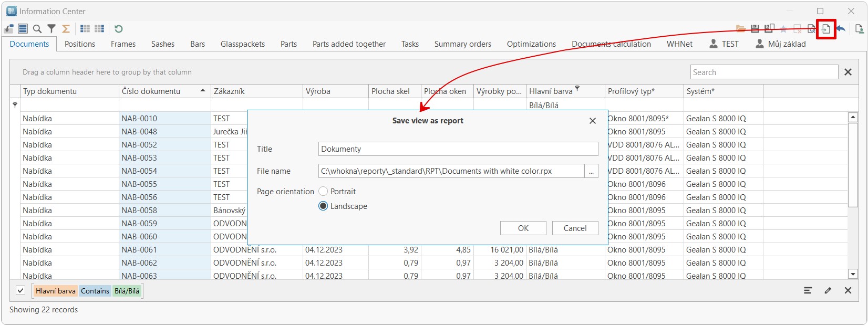868x326 pixels.
Task: Switch to the Tasks tab
Action: (410, 44)
